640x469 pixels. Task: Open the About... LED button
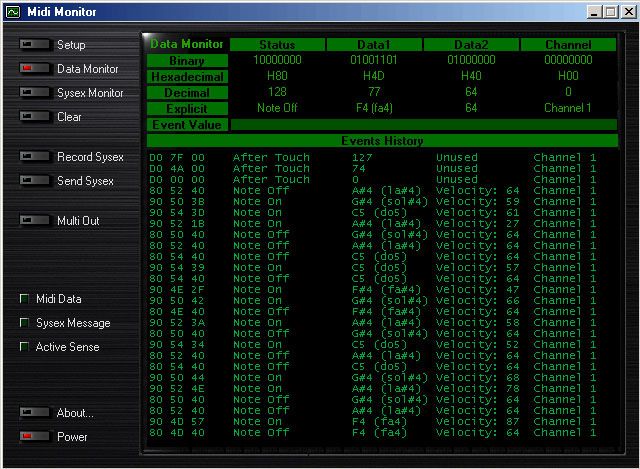click(35, 412)
